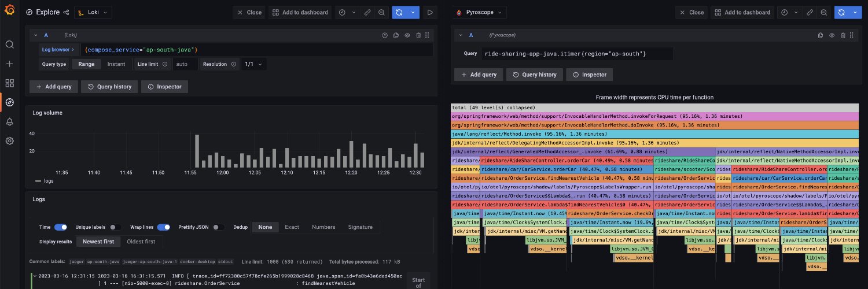This screenshot has width=868, height=289.
Task: Turn off the Wrap lines toggle
Action: tap(164, 227)
